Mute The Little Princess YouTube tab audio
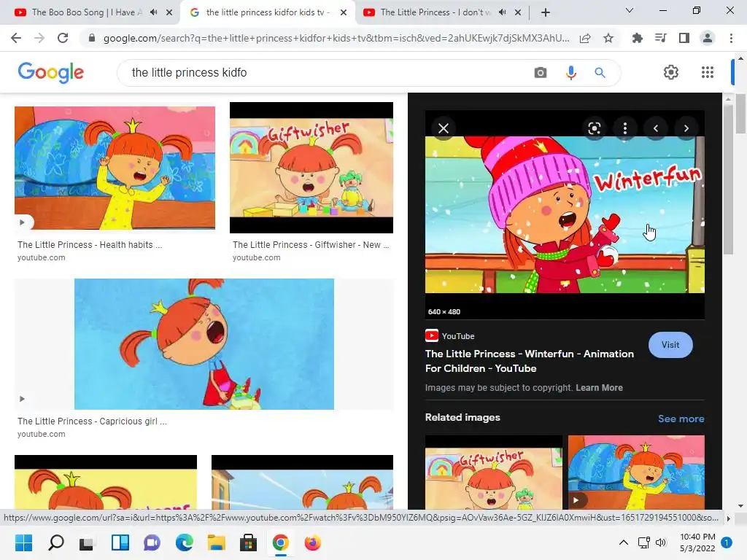The height and width of the screenshot is (560, 747). pos(502,12)
